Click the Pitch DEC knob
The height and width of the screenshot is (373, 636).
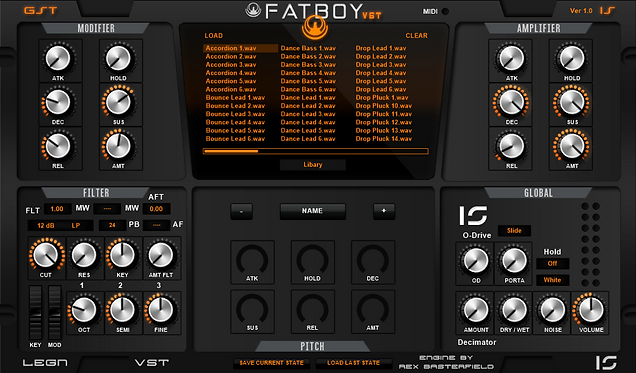pyautogui.click(x=373, y=259)
